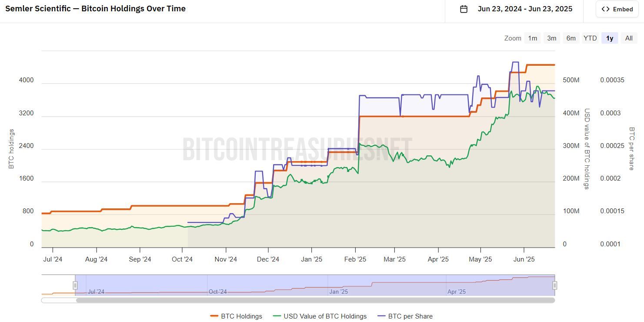Click the 800 BTC holdings axis value
644x322 pixels.
pyautogui.click(x=28, y=211)
